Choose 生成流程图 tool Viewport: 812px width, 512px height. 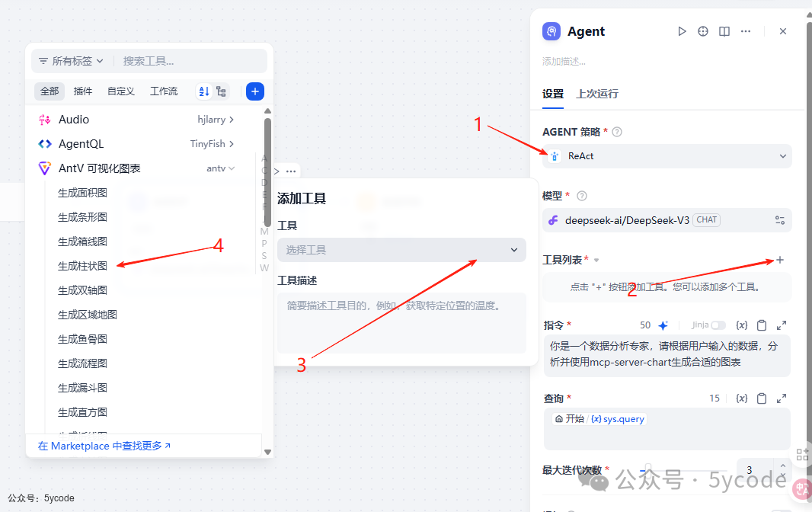[82, 363]
